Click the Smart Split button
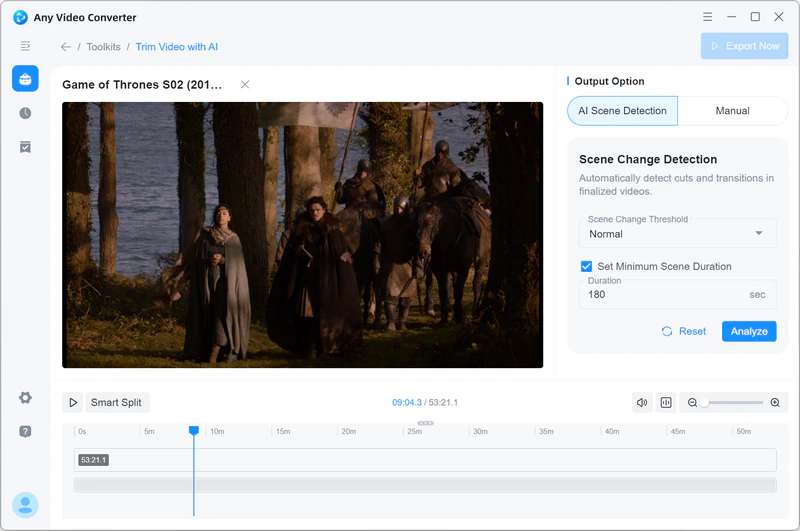The height and width of the screenshot is (531, 800). pyautogui.click(x=117, y=402)
